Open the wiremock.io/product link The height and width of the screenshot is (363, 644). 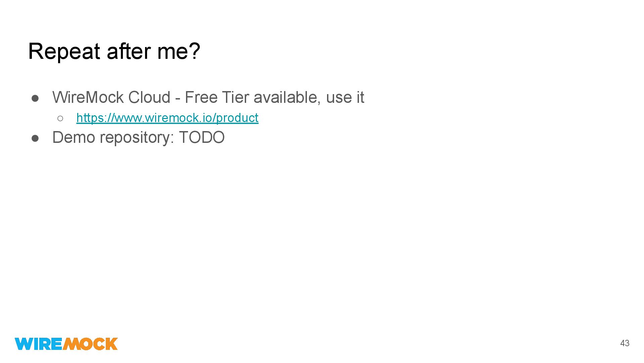pyautogui.click(x=167, y=118)
